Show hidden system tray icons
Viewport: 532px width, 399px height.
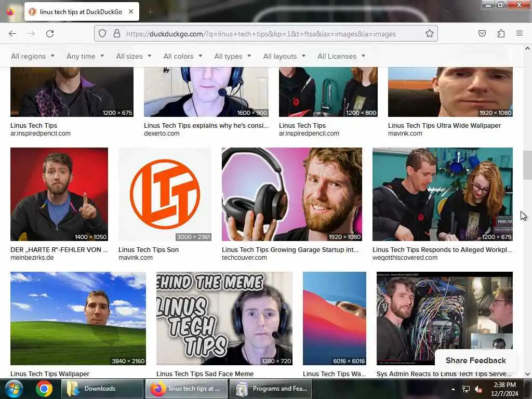coord(453,389)
